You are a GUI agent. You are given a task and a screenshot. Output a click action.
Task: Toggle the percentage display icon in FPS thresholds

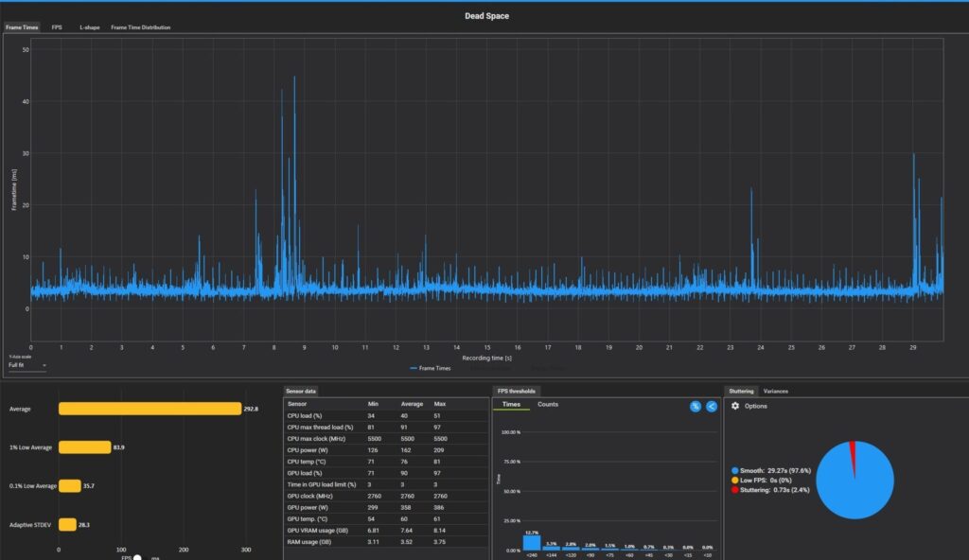pyautogui.click(x=696, y=406)
